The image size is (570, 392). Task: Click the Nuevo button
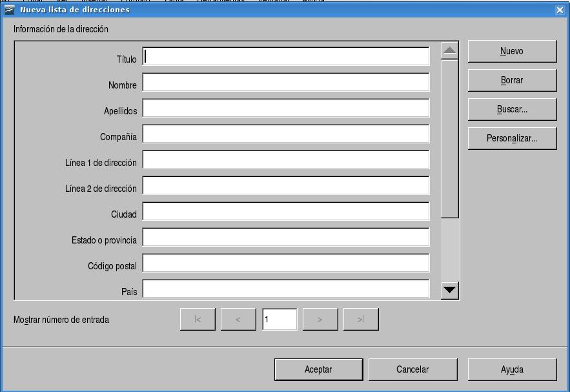tap(512, 52)
